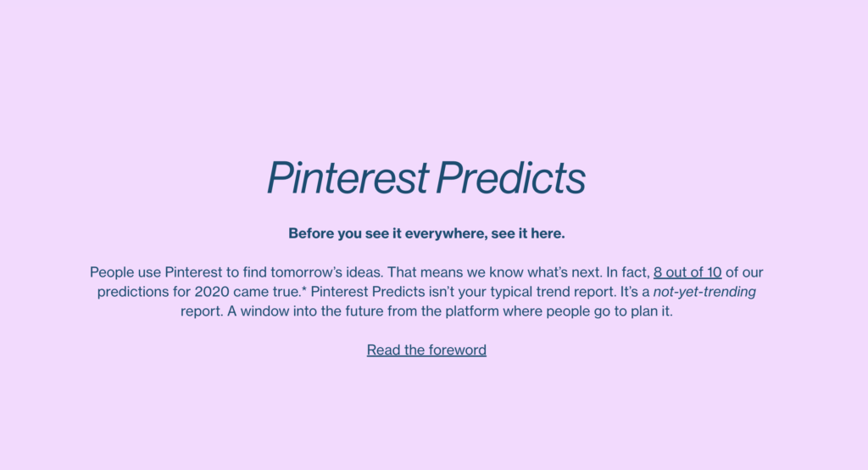This screenshot has width=868, height=470.
Task: Click "predictions for 2020 came true.*" text
Action: tap(202, 292)
